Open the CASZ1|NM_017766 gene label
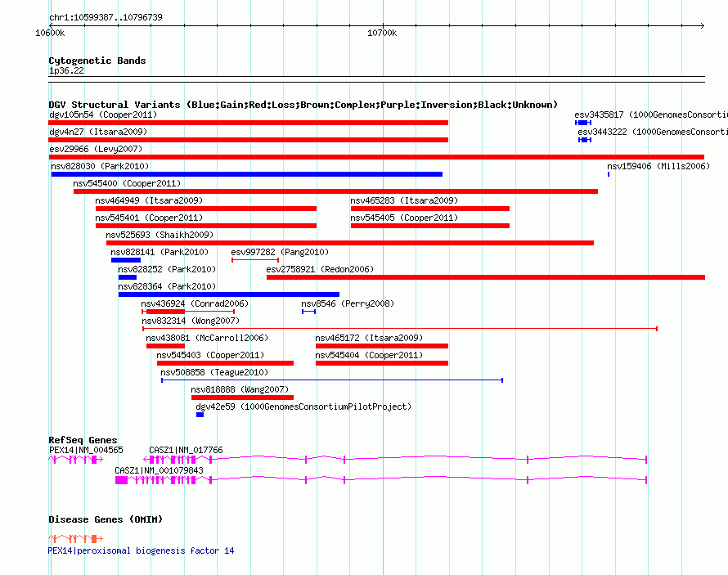728x575 pixels. [x=186, y=450]
